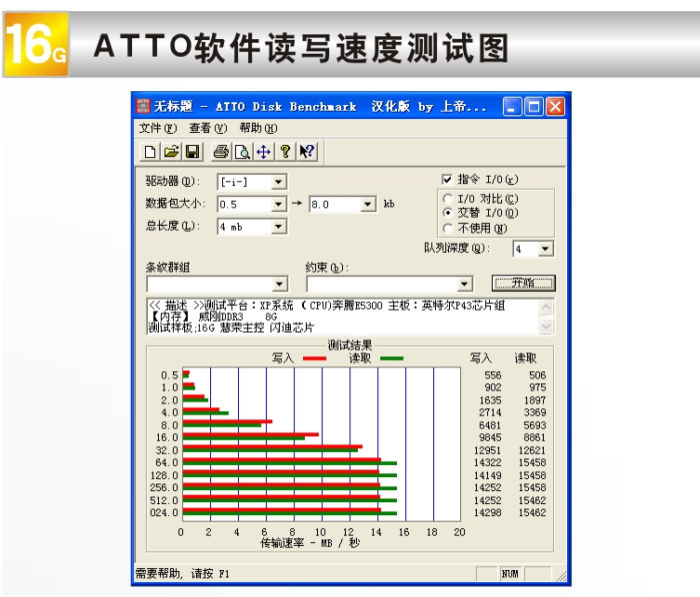Print using the printer toolbar icon
Viewport: 700px width, 597px height.
tap(221, 152)
